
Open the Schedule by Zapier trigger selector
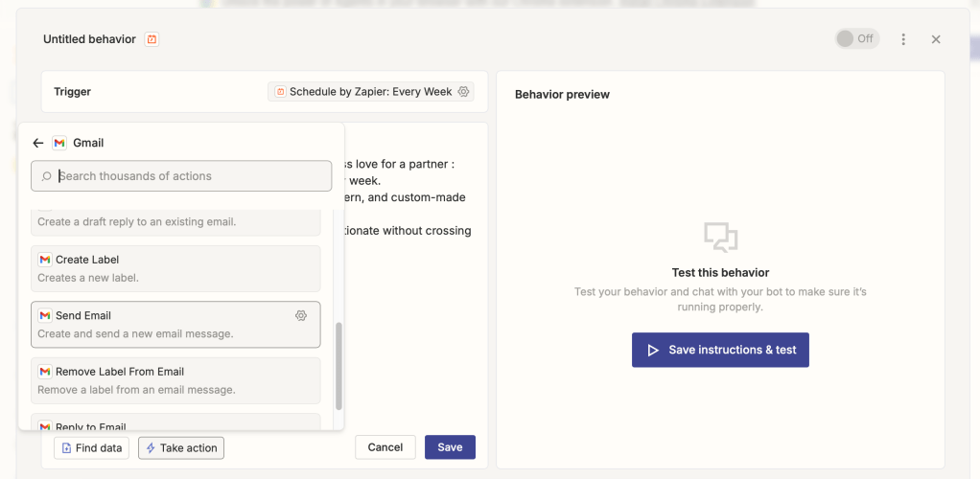(363, 92)
